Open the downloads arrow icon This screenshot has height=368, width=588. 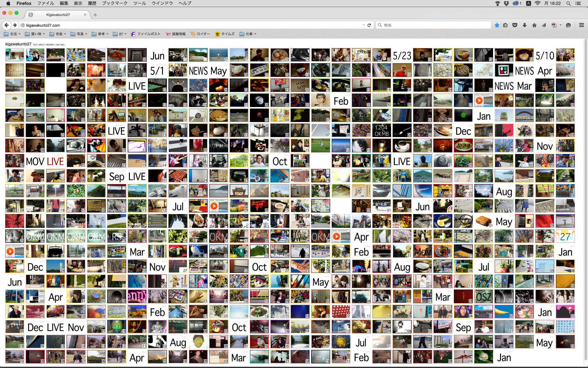click(x=524, y=25)
